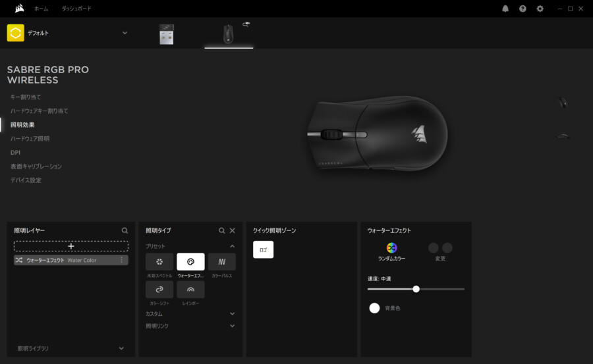Click the 背景色 white color swatch
Viewport: 593px width, 364px height.
(x=374, y=308)
